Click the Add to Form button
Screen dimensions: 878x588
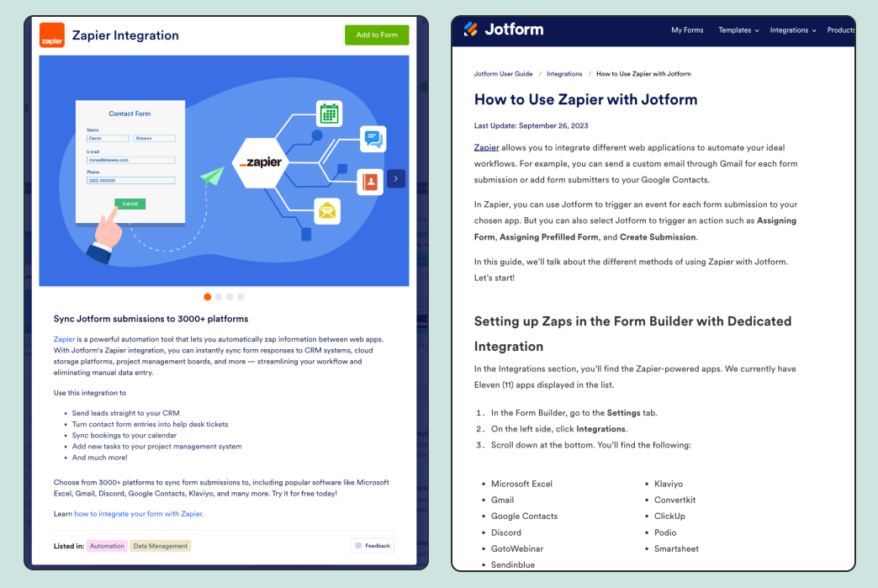click(377, 34)
